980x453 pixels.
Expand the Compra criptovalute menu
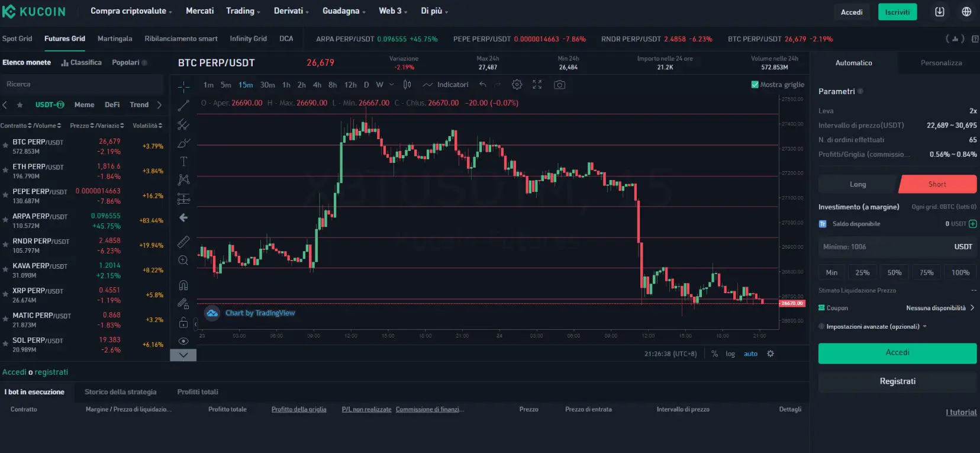coord(131,11)
